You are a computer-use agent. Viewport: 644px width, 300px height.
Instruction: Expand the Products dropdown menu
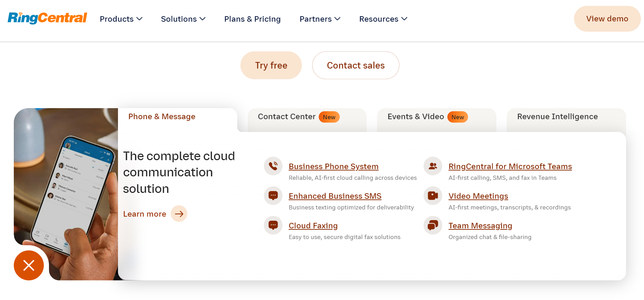(x=121, y=19)
